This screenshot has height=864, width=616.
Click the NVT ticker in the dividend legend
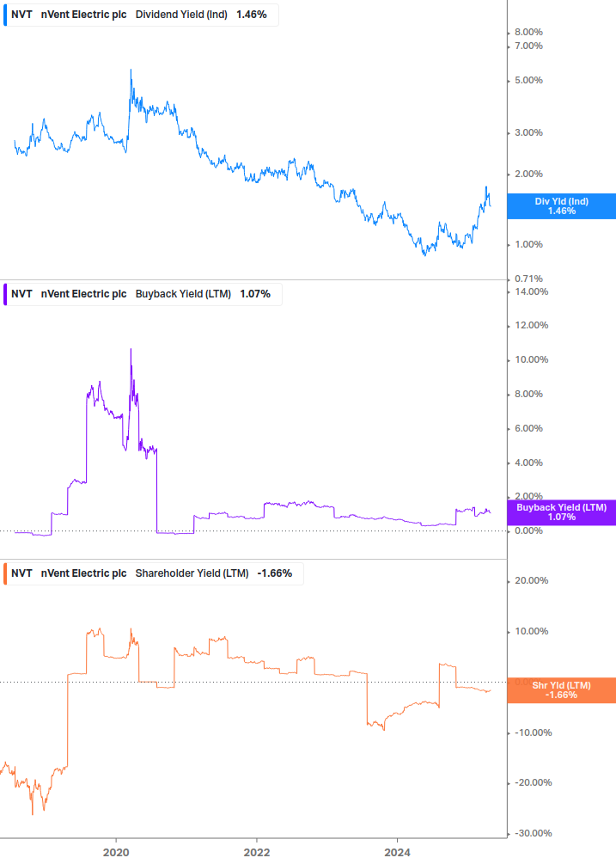click(21, 15)
